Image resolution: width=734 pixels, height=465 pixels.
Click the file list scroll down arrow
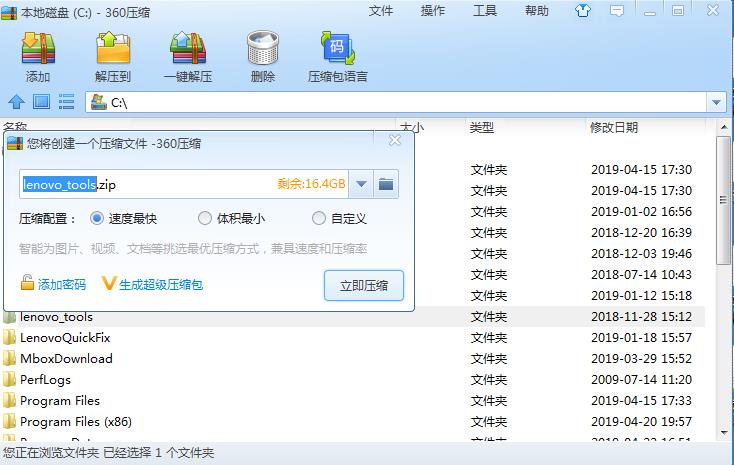click(x=724, y=433)
